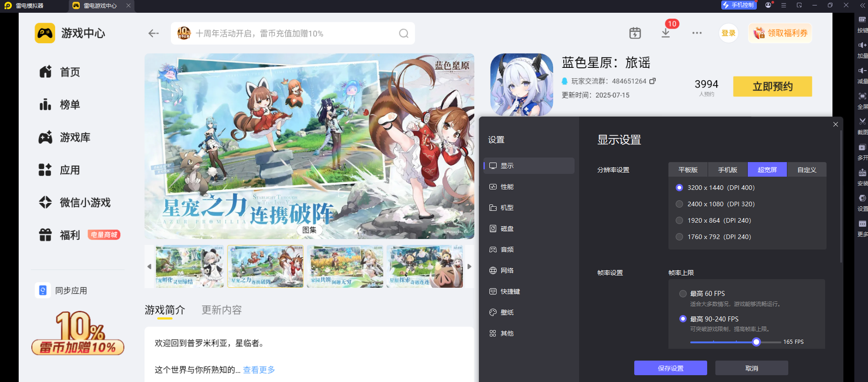The height and width of the screenshot is (382, 868).
Task: Open 音频 settings category
Action: [529, 250]
